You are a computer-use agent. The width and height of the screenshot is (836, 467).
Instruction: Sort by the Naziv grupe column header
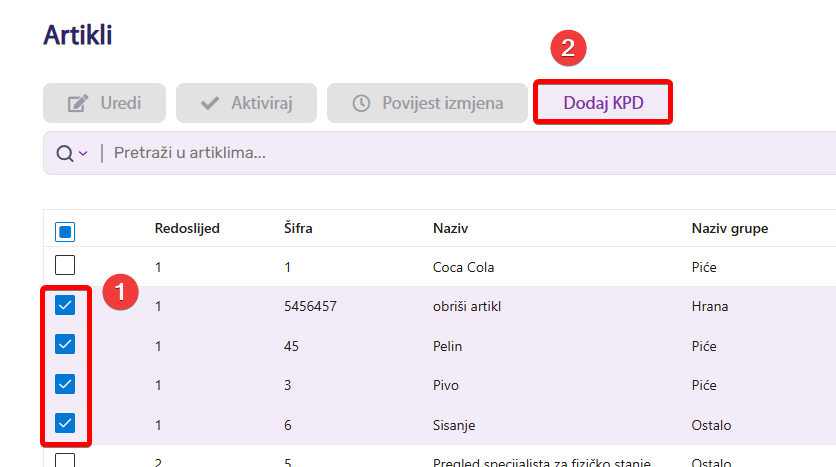(729, 228)
